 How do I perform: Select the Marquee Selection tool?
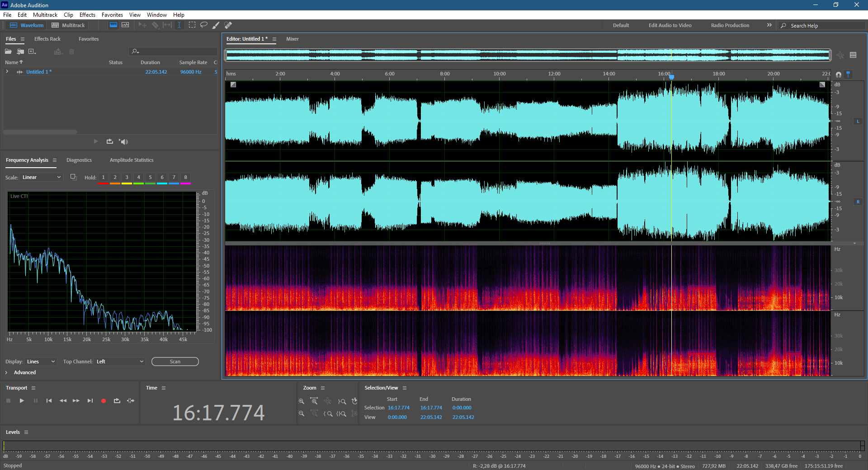coord(192,25)
